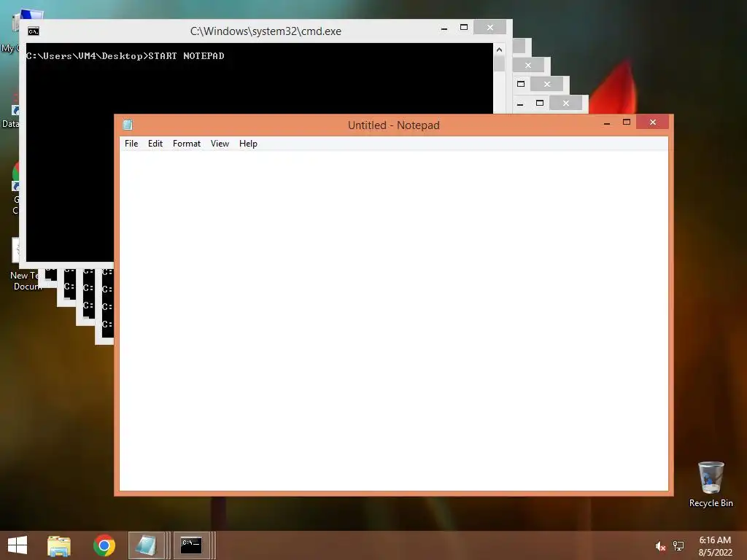Click the muted volume tray icon

tap(659, 546)
